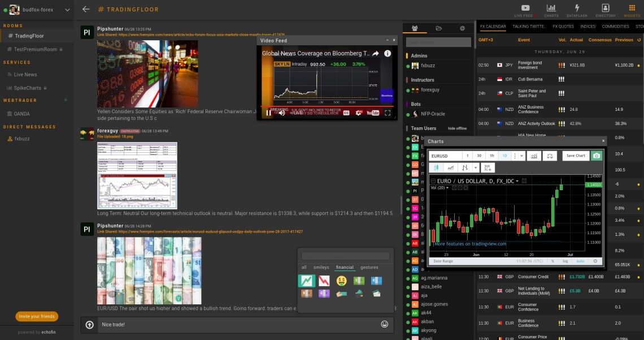
Task: Select bar chart style icon
Action: 465,168
